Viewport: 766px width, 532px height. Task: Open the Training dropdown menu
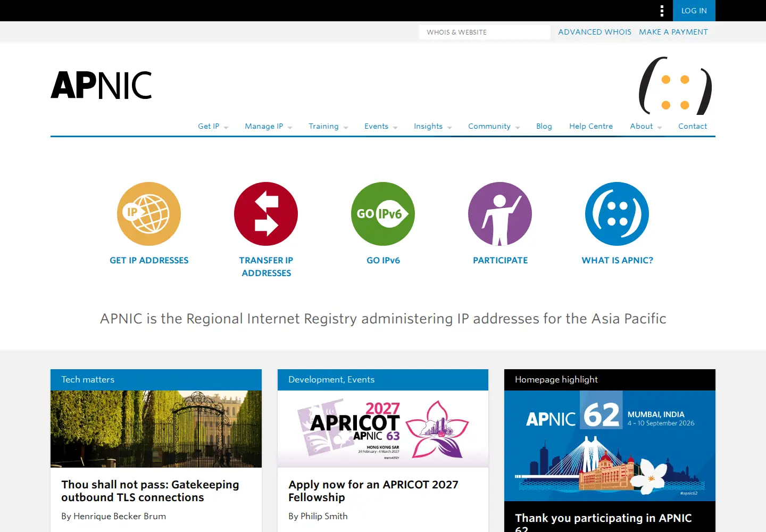(x=328, y=126)
